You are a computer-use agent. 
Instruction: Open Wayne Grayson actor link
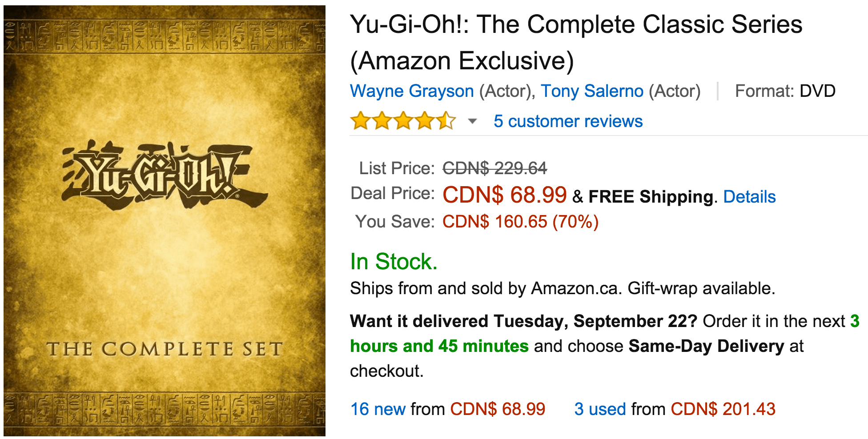coord(412,91)
